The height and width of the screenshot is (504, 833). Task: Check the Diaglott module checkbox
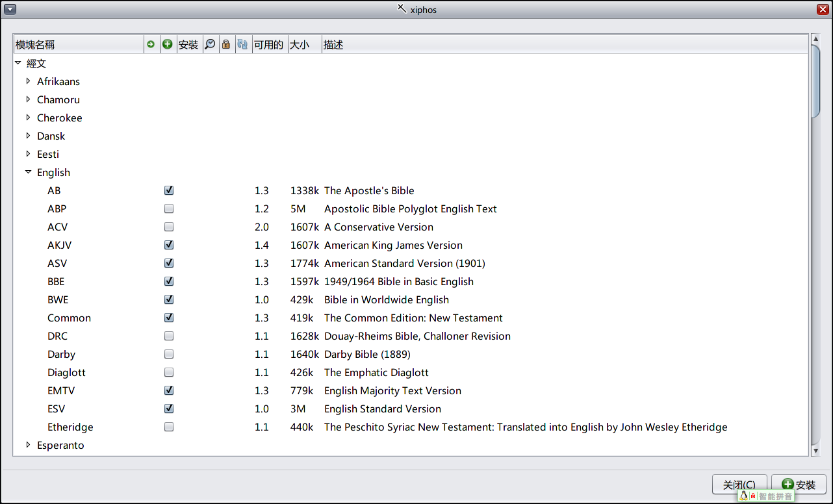169,372
